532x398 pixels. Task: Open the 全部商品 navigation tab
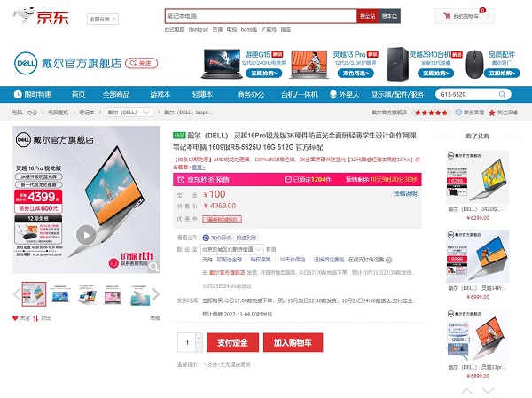(116, 94)
